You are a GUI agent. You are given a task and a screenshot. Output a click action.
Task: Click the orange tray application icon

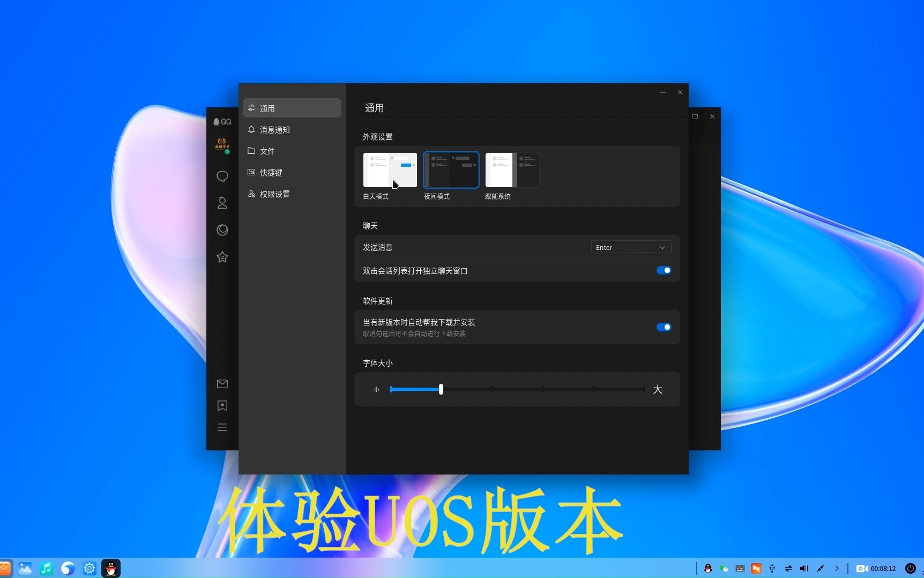coord(756,568)
